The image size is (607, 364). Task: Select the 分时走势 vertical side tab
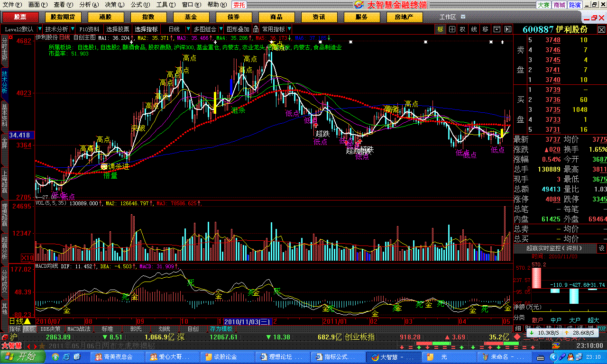(x=4, y=50)
